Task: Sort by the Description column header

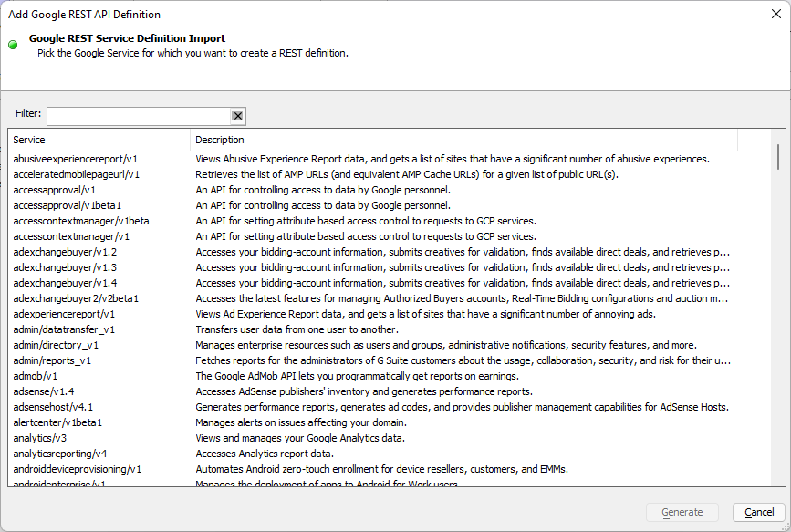Action: tap(463, 140)
